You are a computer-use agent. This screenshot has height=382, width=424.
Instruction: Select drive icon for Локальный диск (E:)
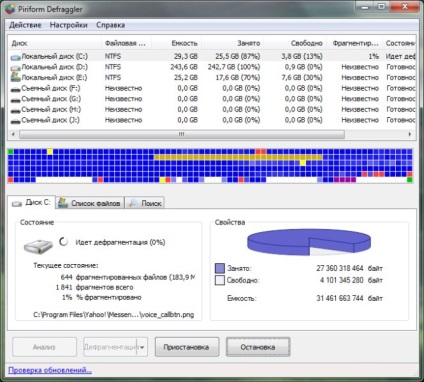(x=15, y=78)
